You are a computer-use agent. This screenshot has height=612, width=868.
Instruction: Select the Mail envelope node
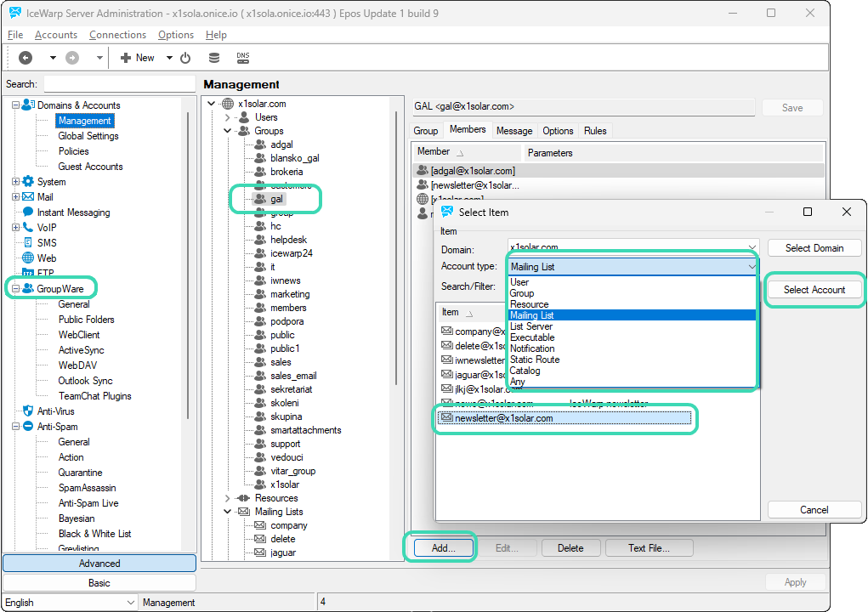coord(38,197)
